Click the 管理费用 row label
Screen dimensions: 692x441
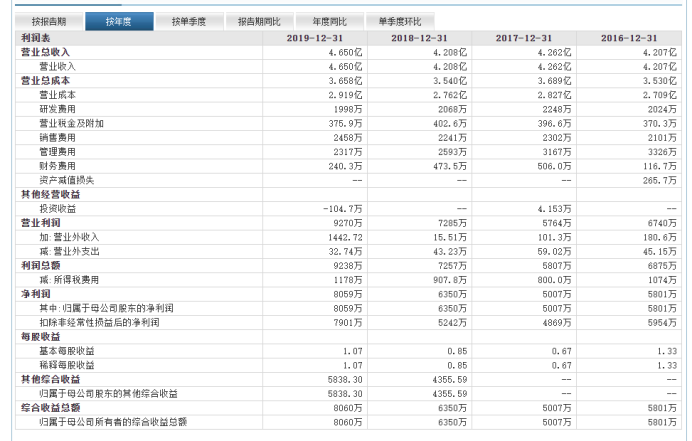click(57, 152)
